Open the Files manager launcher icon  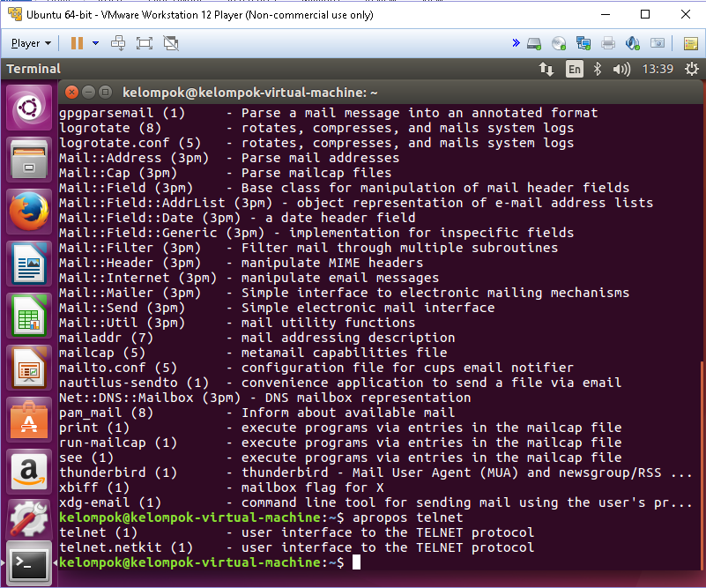(x=29, y=160)
